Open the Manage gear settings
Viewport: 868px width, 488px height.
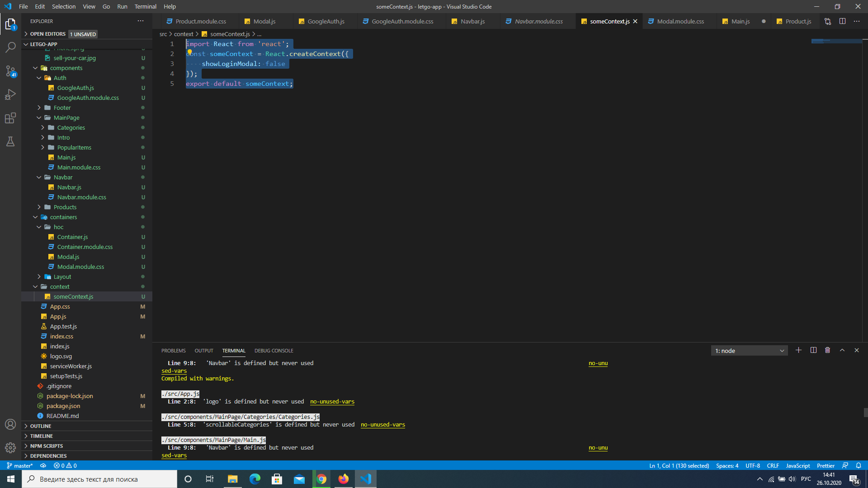pos(10,447)
